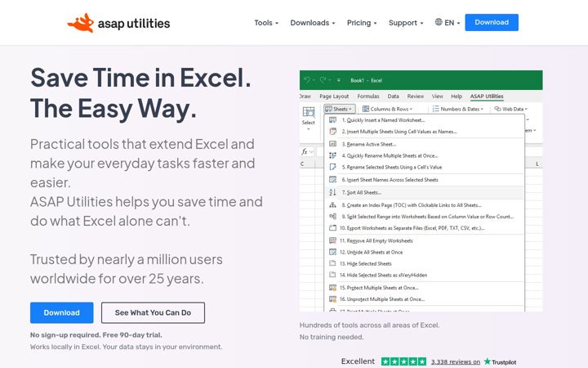Click icon beside Remove All Empty Worksheets
The height and width of the screenshot is (368, 588).
click(332, 240)
